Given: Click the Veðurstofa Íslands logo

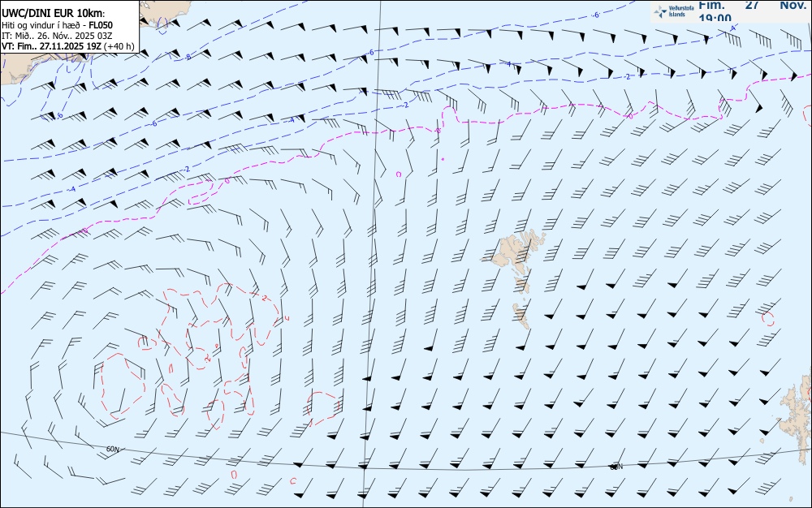Looking at the screenshot, I should tap(674, 11).
